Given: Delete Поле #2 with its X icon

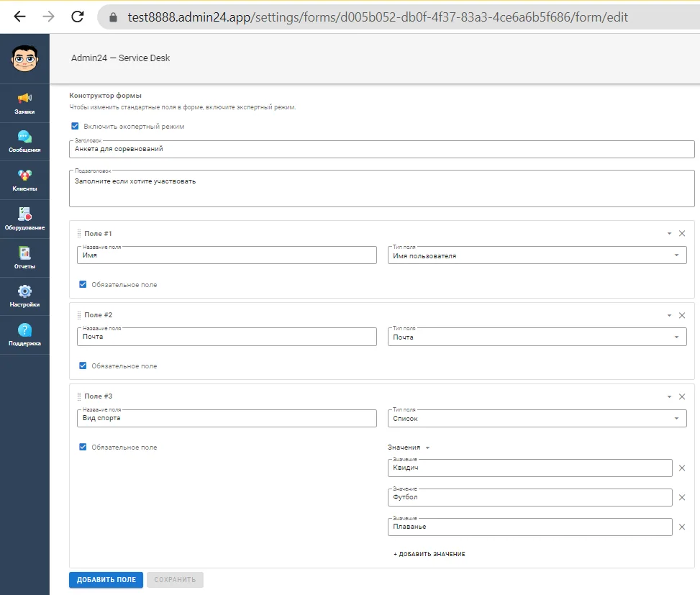Looking at the screenshot, I should click(x=682, y=315).
